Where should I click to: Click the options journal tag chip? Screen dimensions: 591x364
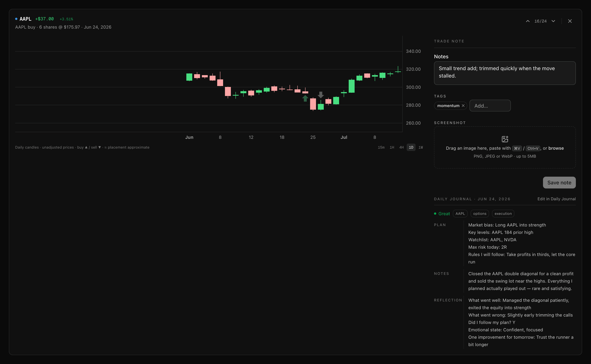click(x=479, y=214)
